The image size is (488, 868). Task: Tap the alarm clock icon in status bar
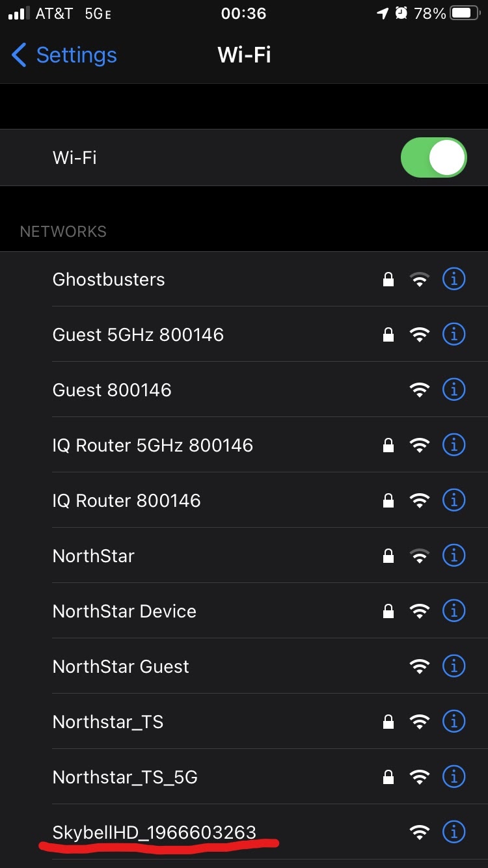pos(401,12)
